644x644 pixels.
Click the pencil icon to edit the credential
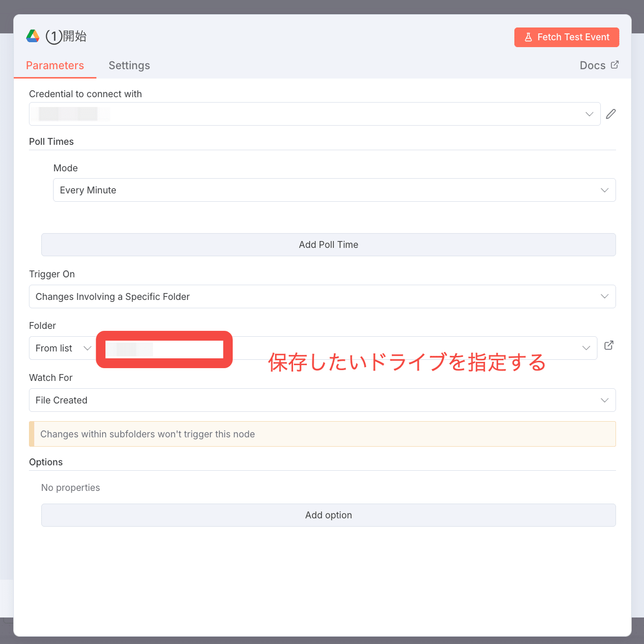[611, 114]
